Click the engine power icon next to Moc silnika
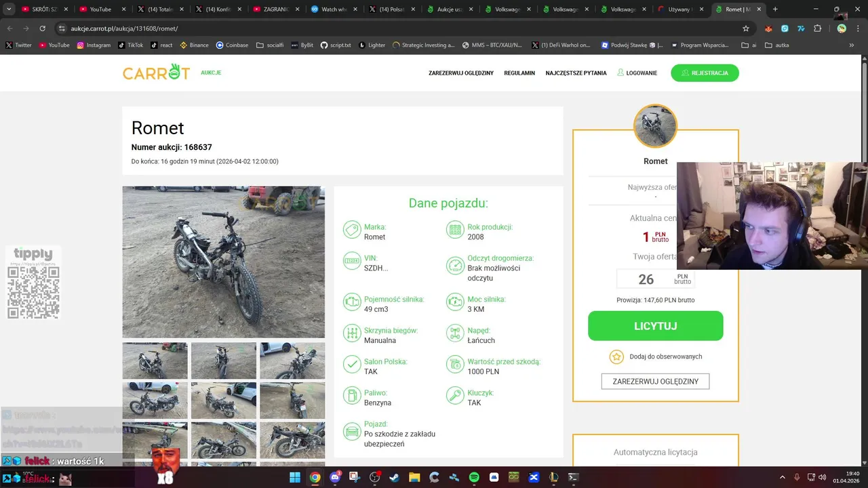 [454, 302]
